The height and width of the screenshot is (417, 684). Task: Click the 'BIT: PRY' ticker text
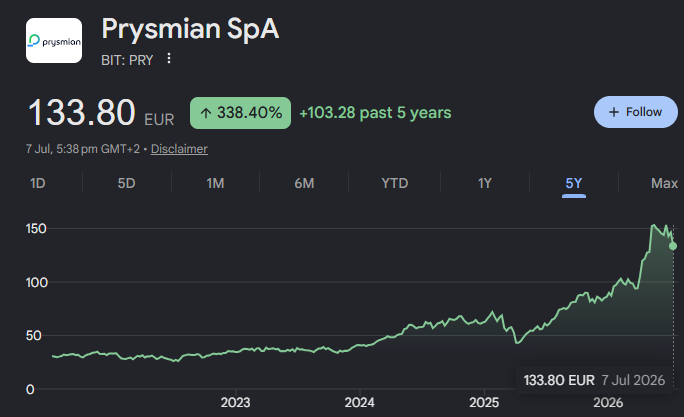(x=127, y=60)
